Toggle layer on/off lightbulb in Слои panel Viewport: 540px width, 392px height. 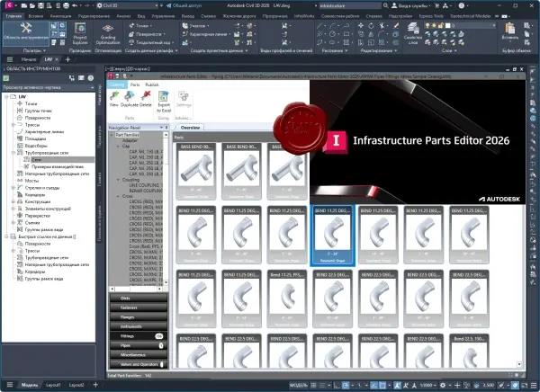(427, 25)
